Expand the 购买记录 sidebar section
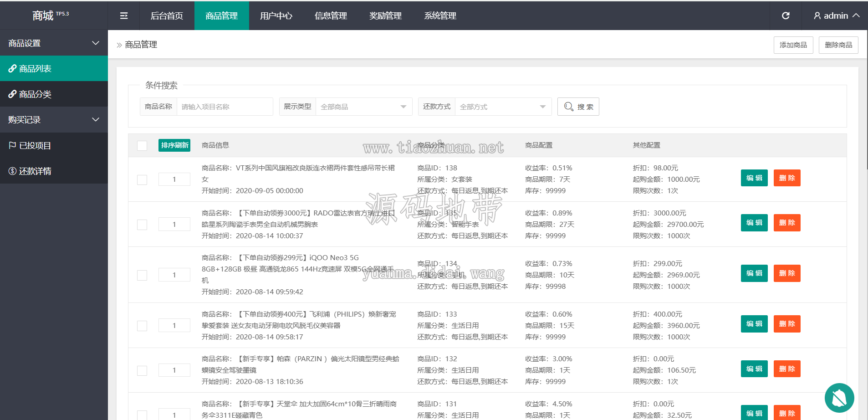 [54, 119]
